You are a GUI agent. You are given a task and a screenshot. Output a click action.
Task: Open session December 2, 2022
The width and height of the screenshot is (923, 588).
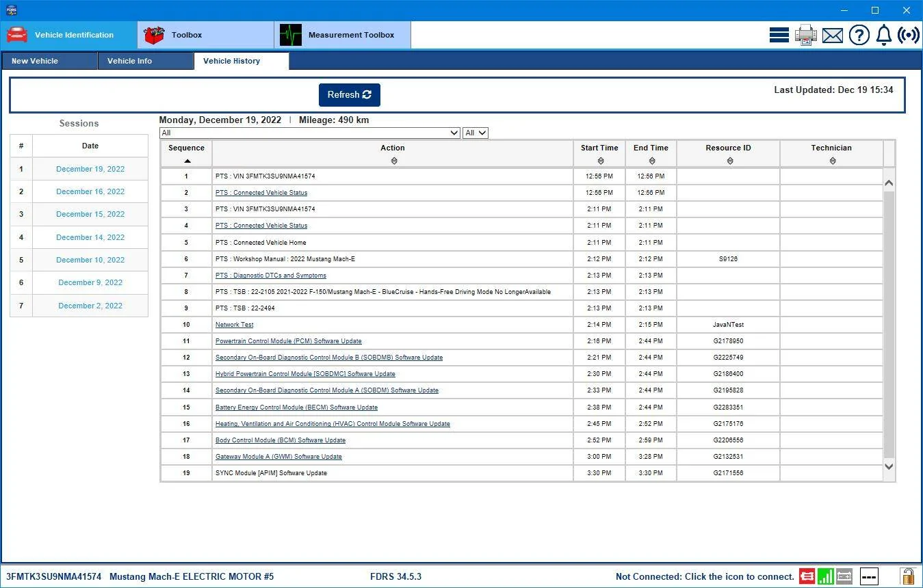90,306
